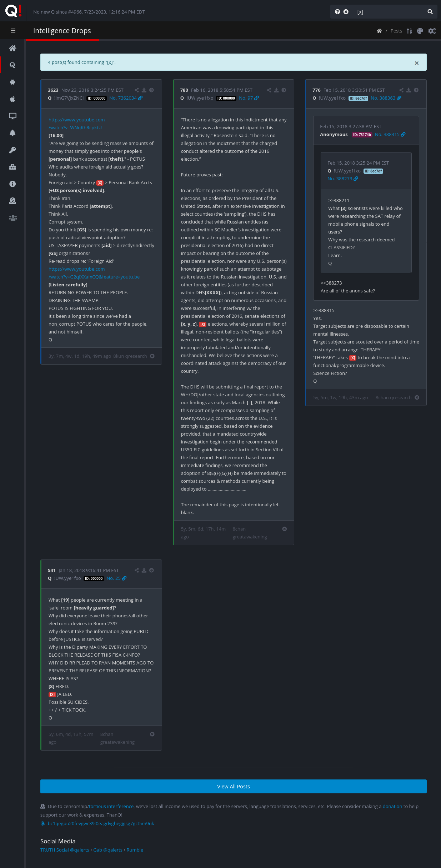This screenshot has height=868, width=441.
Task: Open post 776 with the arrow icon
Action: [416, 90]
